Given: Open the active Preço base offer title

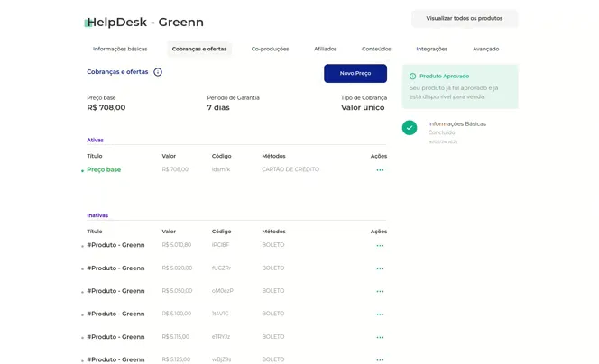Looking at the screenshot, I should (x=104, y=169).
